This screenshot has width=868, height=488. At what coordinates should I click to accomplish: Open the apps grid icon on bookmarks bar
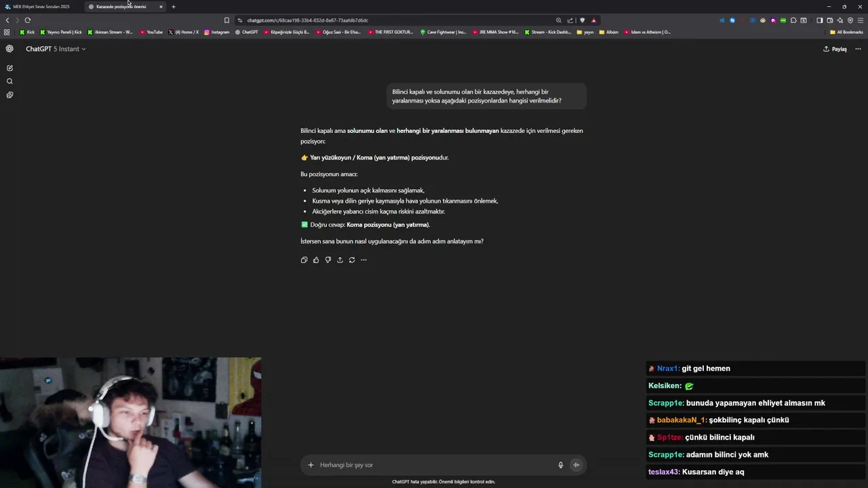7,32
